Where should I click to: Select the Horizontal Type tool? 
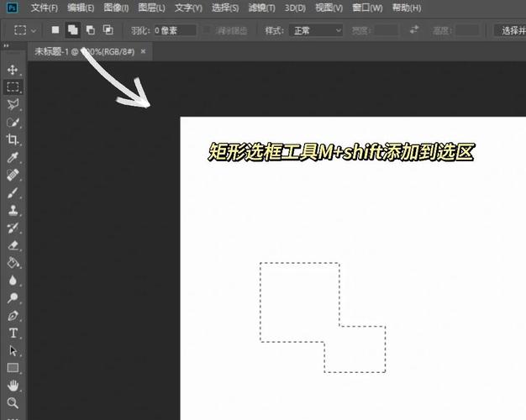13,333
